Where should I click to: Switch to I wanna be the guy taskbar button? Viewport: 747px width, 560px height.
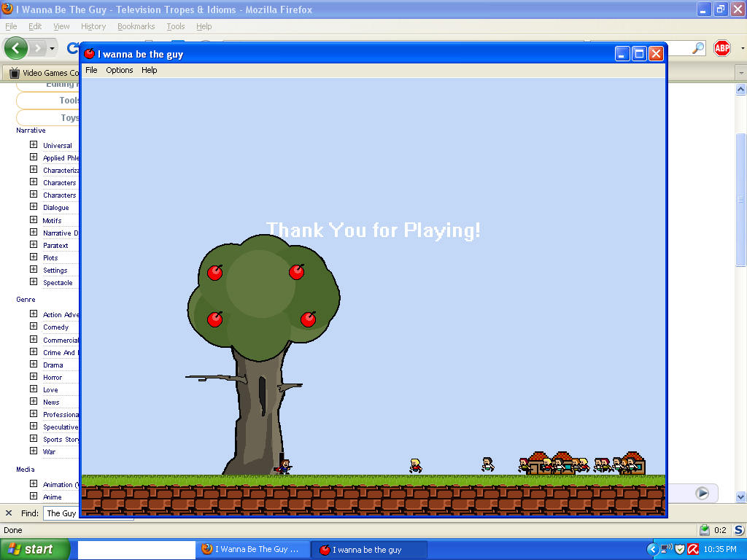coord(368,550)
